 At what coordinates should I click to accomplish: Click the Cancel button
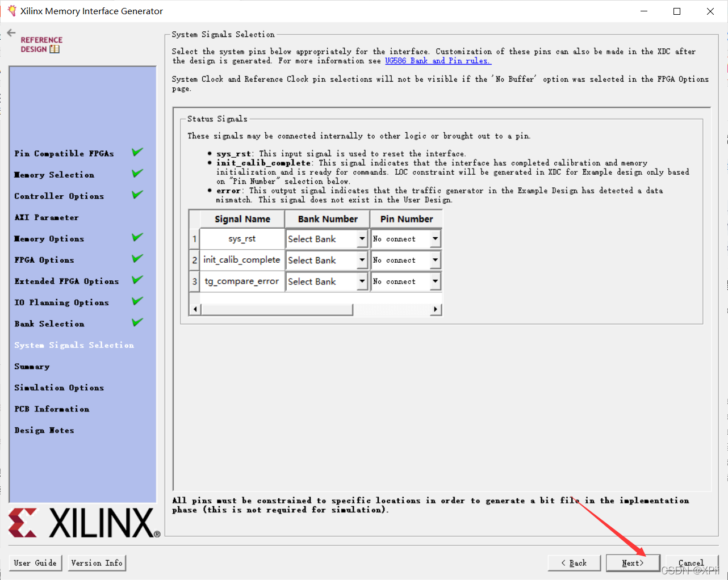(x=691, y=563)
